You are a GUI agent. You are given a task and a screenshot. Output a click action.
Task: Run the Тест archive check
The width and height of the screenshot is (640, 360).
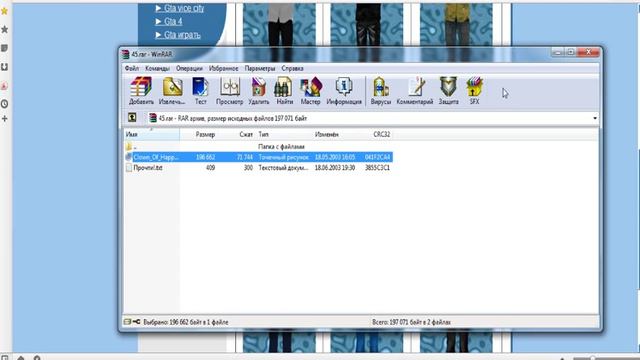click(200, 91)
